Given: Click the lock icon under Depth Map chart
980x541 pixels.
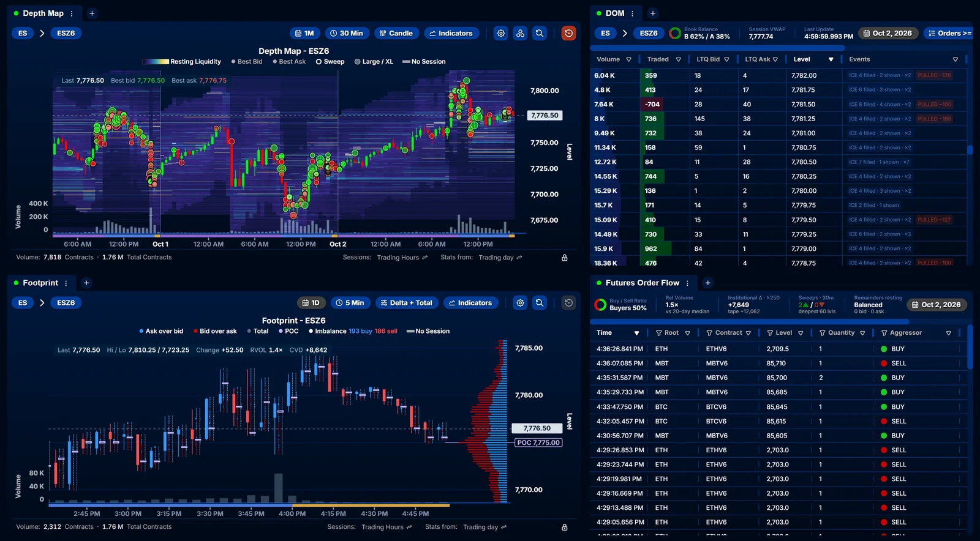Looking at the screenshot, I should (565, 258).
